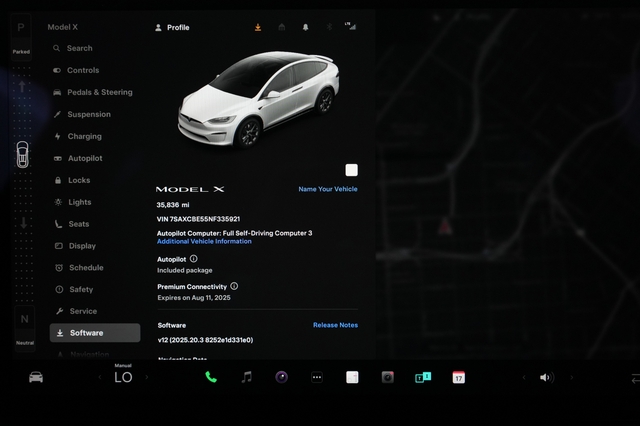Click the Autopilot info icon
This screenshot has height=426, width=640.
[194, 259]
